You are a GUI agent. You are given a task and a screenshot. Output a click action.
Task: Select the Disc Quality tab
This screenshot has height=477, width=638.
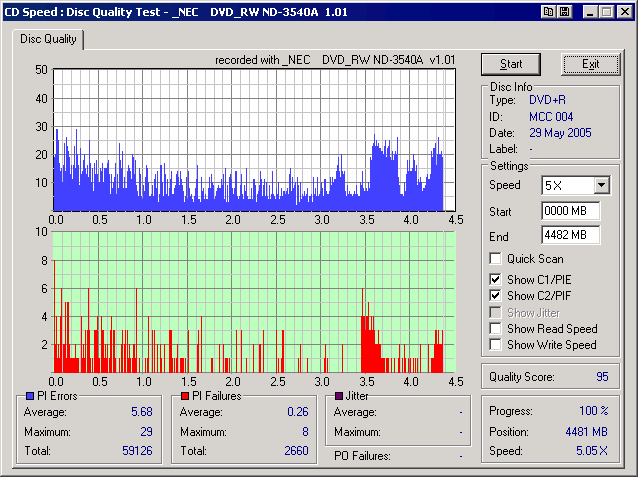50,39
